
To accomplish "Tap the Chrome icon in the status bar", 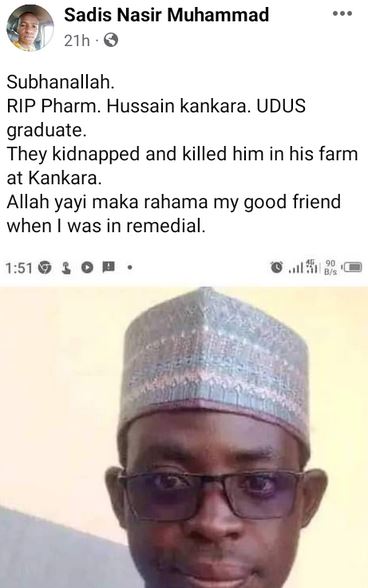I will pyautogui.click(x=45, y=267).
